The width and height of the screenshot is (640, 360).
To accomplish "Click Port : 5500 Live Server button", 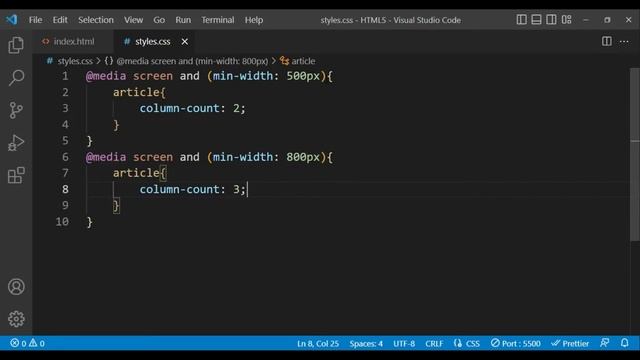I will click(x=516, y=344).
